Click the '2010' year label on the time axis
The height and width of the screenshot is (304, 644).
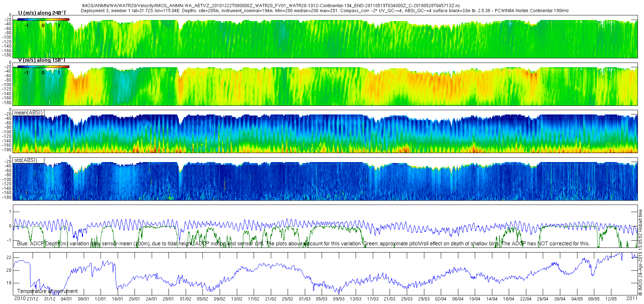click(x=20, y=298)
